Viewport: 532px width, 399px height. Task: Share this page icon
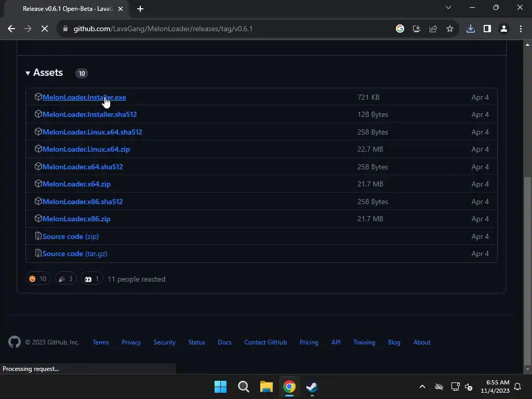[x=433, y=29]
